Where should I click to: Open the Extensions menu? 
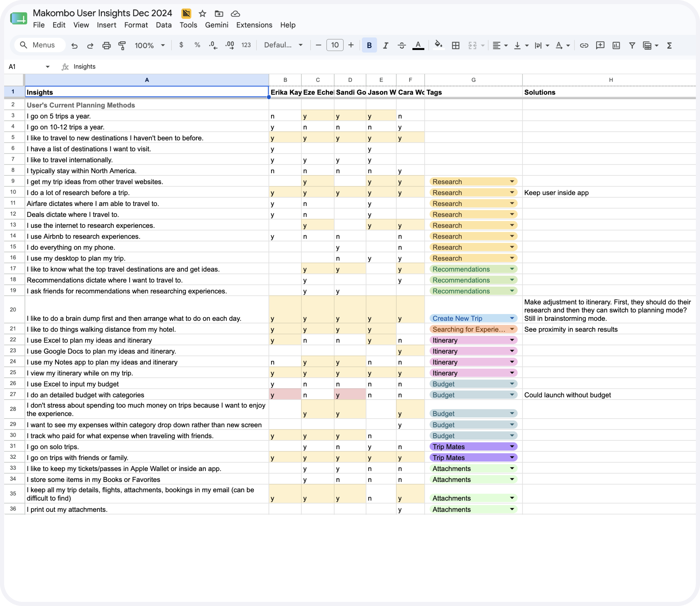(x=254, y=25)
